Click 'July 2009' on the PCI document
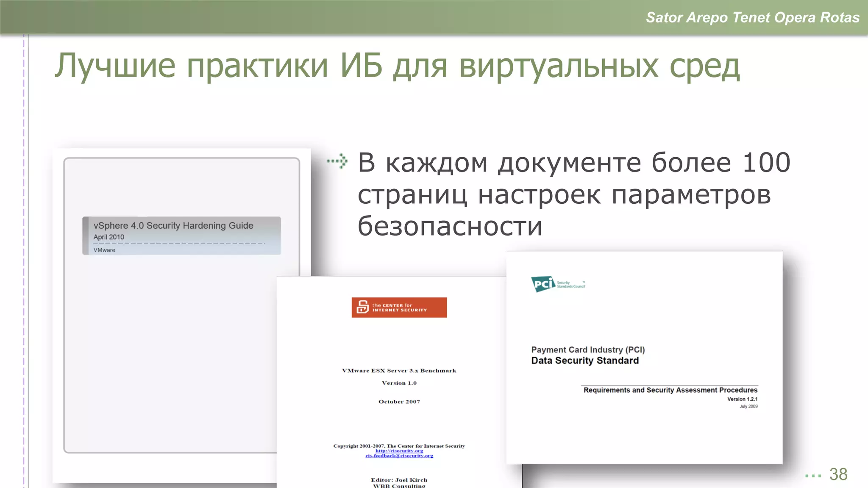868x488 pixels. coord(748,406)
